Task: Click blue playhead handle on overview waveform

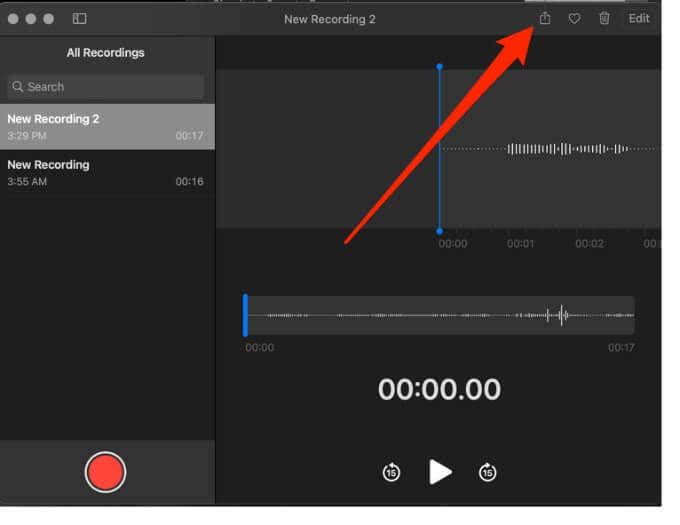Action: click(245, 315)
